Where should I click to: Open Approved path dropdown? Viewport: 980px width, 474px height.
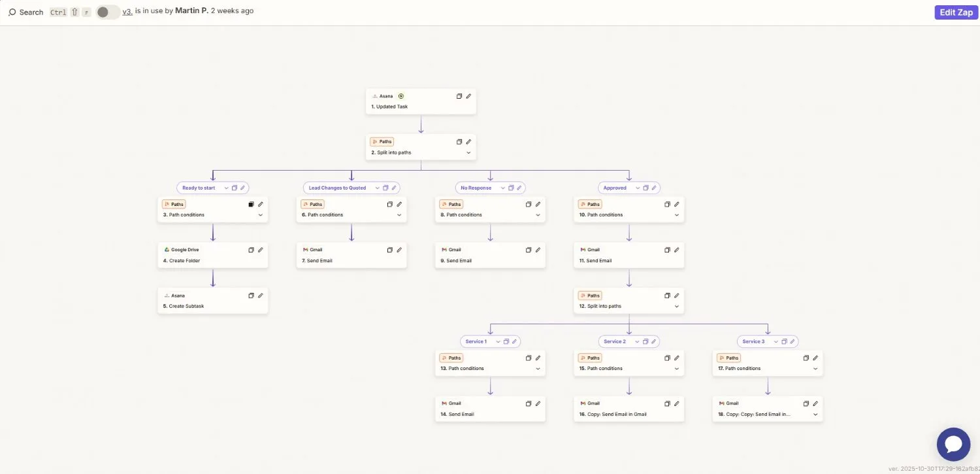(638, 188)
